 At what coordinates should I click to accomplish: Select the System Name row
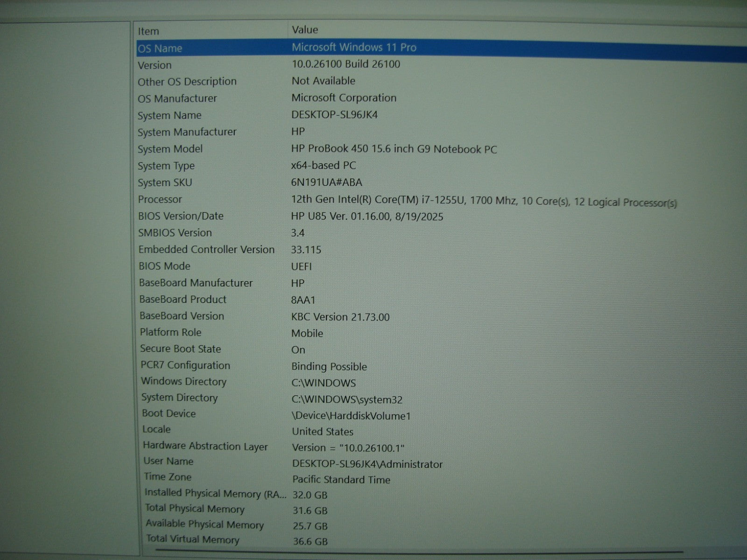pyautogui.click(x=169, y=115)
